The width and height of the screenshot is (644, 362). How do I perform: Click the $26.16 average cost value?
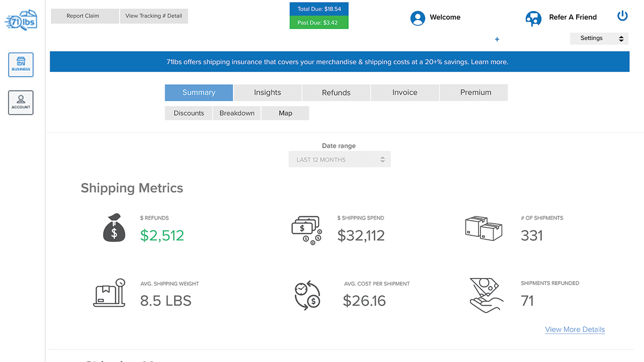(x=364, y=301)
